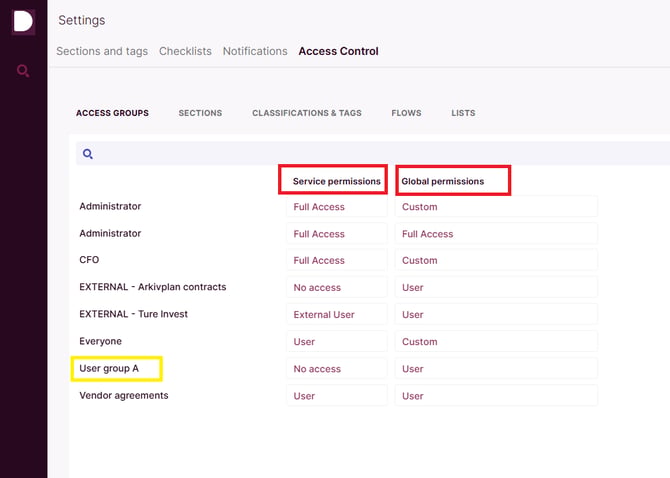
Task: Open Everyone service permission User
Action: tap(337, 342)
